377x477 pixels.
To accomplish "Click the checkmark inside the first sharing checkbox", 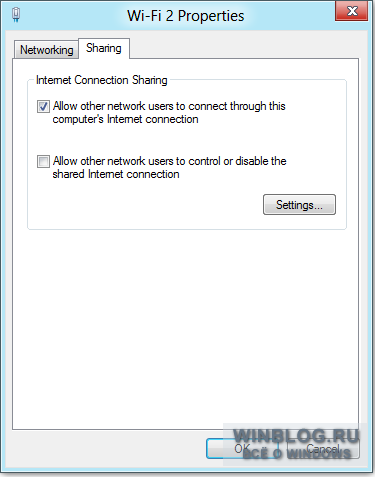I will click(43, 107).
